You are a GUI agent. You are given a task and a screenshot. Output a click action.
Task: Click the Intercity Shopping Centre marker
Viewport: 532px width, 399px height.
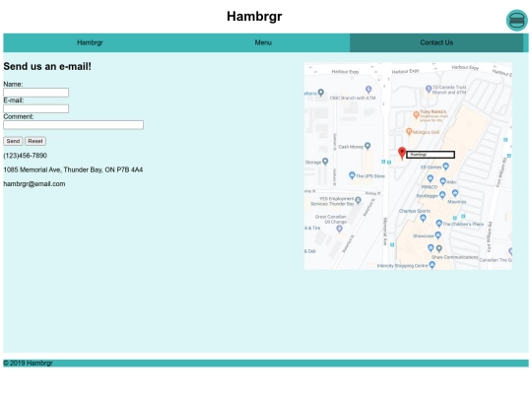tap(432, 265)
